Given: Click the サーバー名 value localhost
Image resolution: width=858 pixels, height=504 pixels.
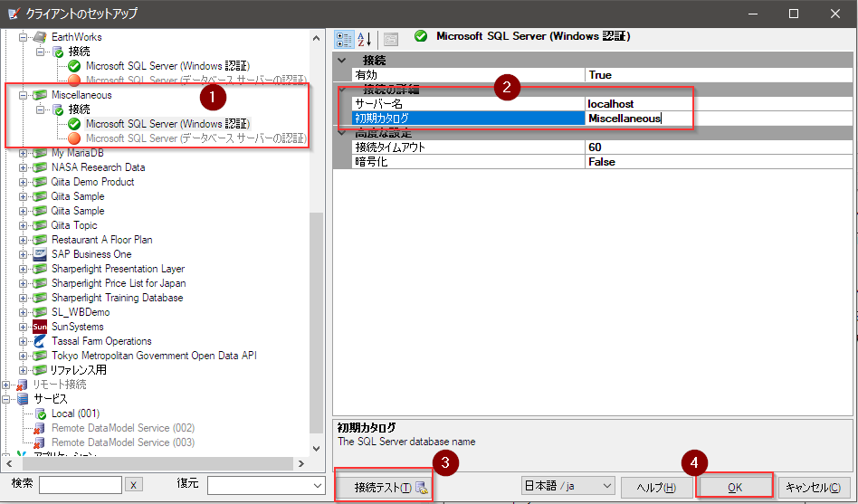Looking at the screenshot, I should click(x=719, y=104).
